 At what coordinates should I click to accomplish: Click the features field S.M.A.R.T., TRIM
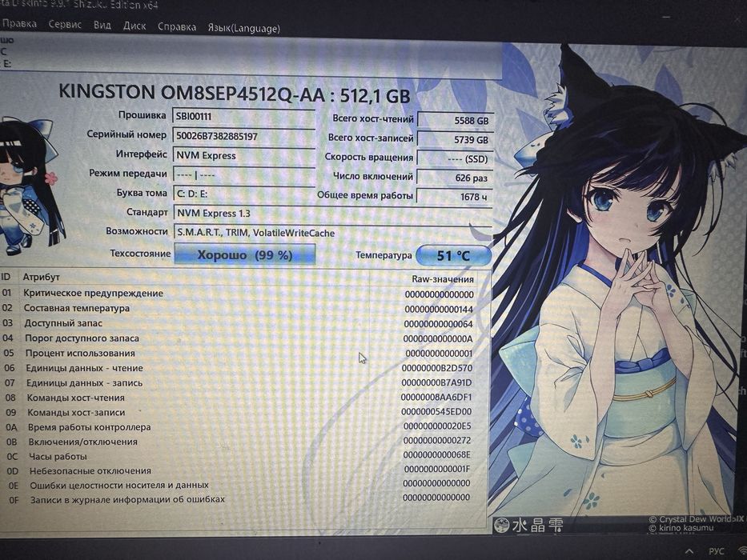pos(333,233)
